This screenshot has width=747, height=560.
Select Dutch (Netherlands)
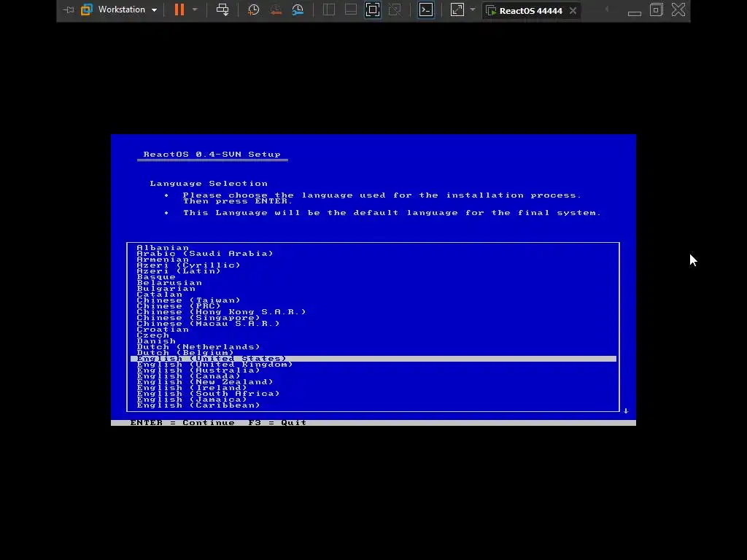pyautogui.click(x=198, y=346)
